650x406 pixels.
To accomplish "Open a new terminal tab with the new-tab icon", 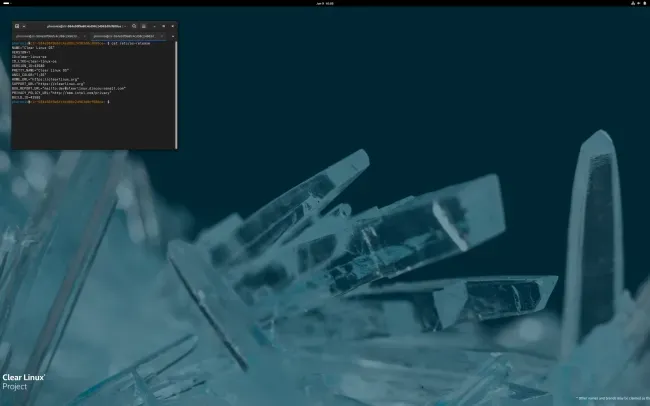I will [17, 26].
